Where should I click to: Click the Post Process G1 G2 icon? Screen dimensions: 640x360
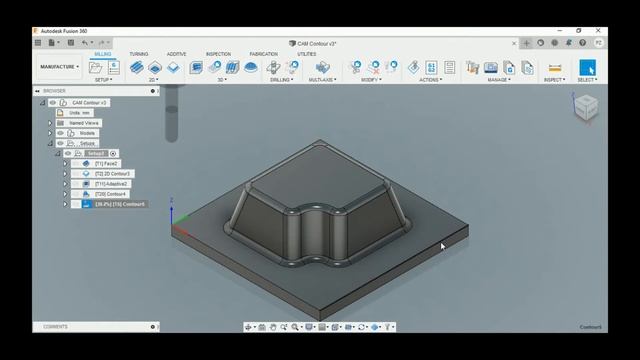pos(431,67)
